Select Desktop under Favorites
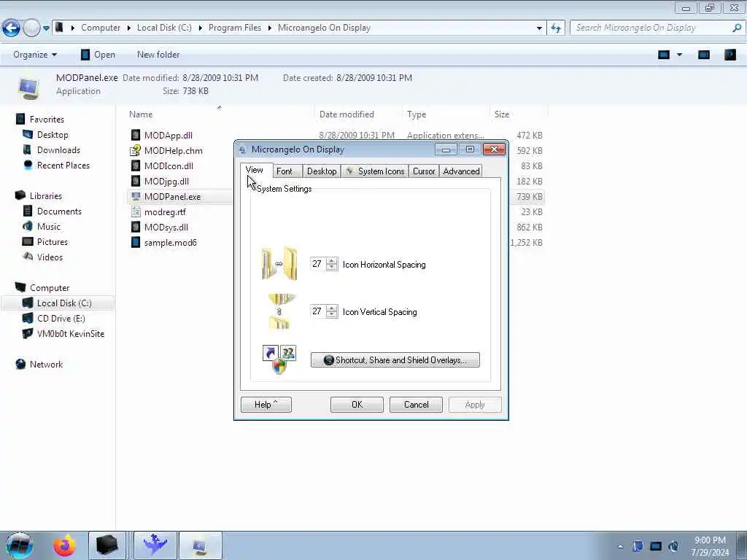Image resolution: width=747 pixels, height=560 pixels. pyautogui.click(x=53, y=135)
